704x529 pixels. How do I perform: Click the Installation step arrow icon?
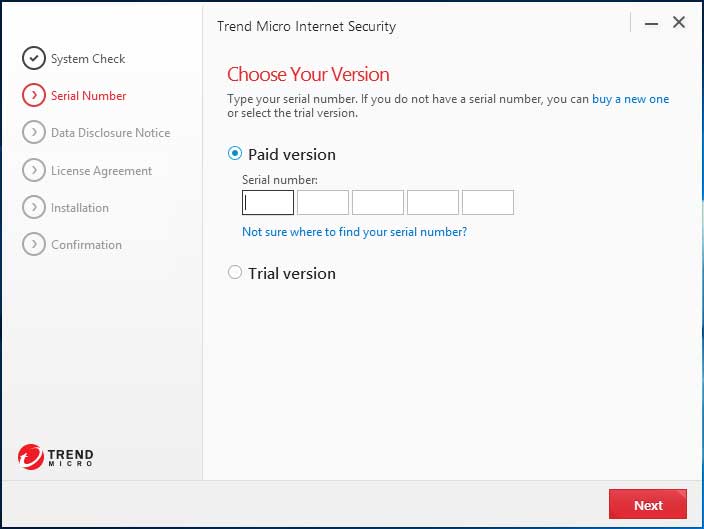coord(34,207)
